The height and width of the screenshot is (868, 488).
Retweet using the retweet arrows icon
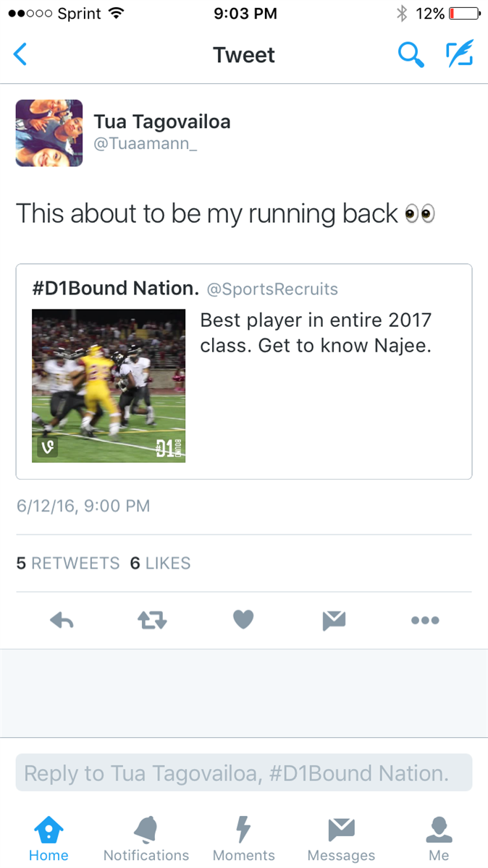pyautogui.click(x=153, y=620)
